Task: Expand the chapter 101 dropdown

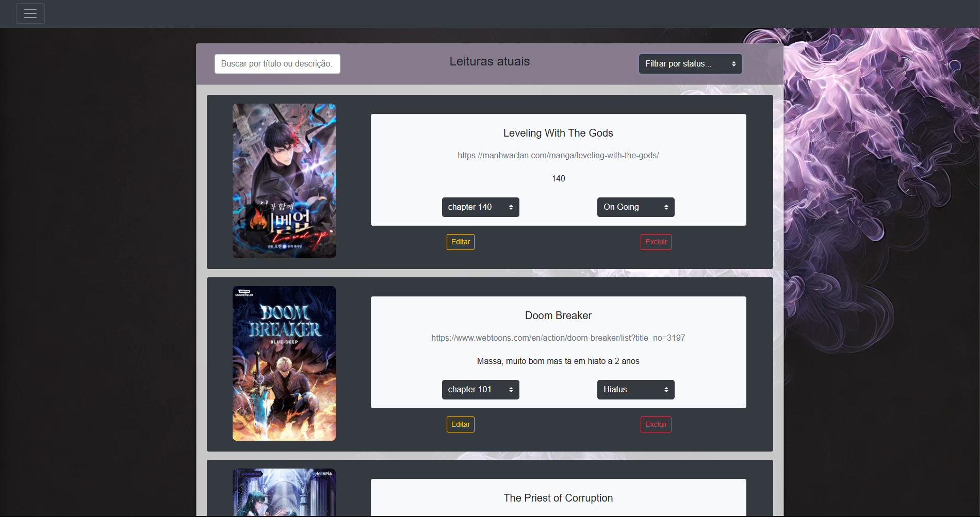Action: coord(480,390)
